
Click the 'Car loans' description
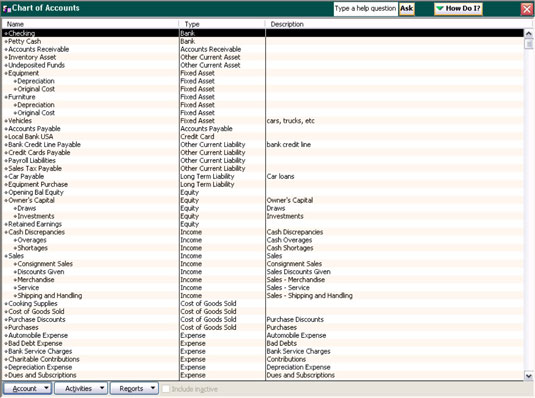280,176
